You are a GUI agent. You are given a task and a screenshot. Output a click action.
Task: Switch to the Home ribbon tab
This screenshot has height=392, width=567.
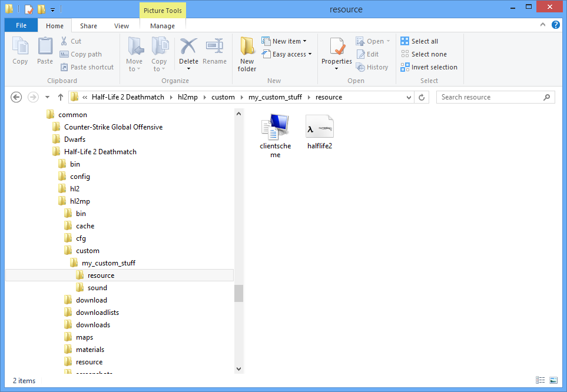point(55,26)
